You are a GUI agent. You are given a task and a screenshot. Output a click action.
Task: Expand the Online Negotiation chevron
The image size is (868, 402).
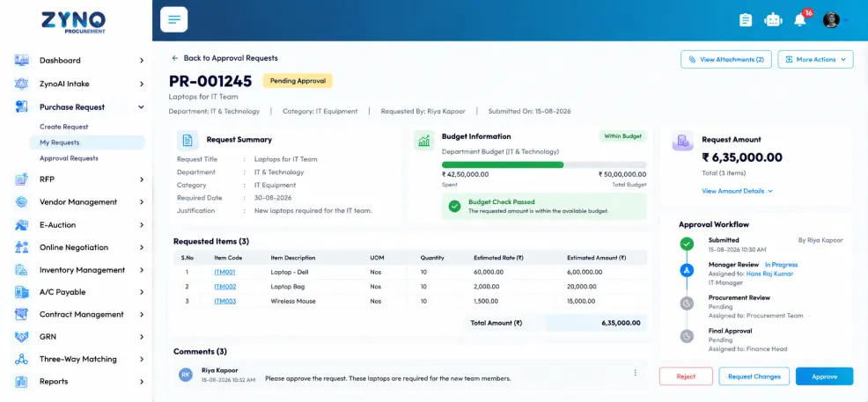(x=142, y=248)
